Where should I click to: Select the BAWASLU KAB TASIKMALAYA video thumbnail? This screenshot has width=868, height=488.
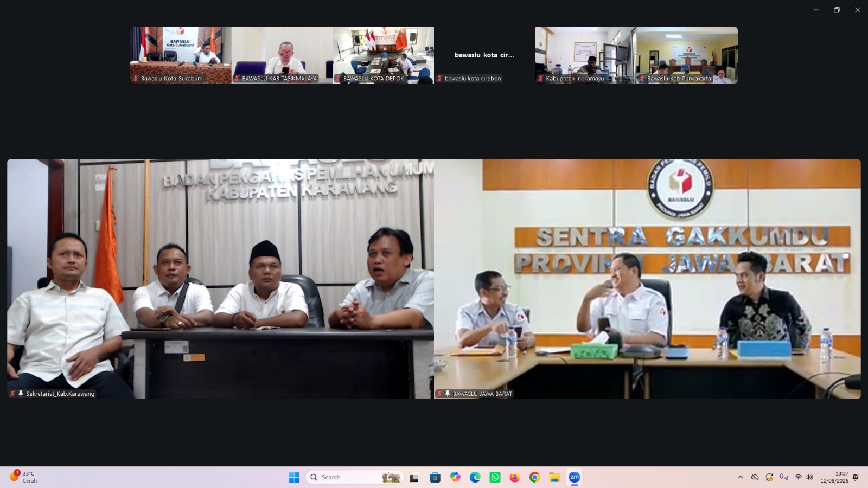point(282,55)
